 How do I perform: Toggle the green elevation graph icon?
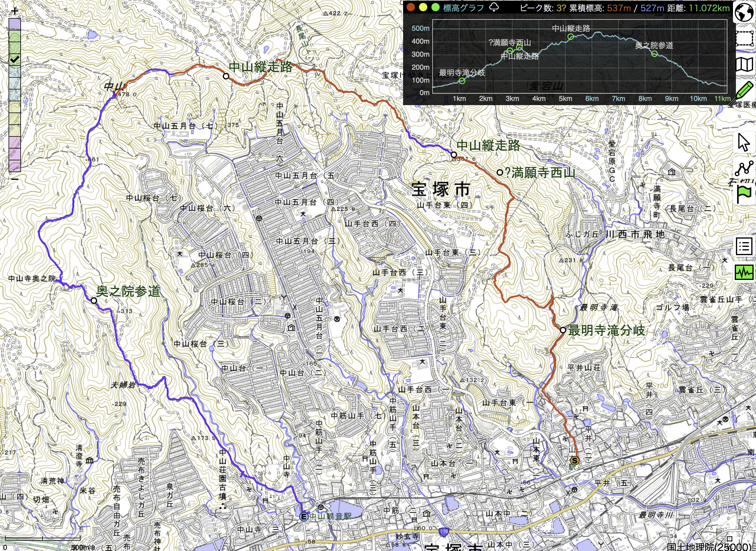coord(744,272)
